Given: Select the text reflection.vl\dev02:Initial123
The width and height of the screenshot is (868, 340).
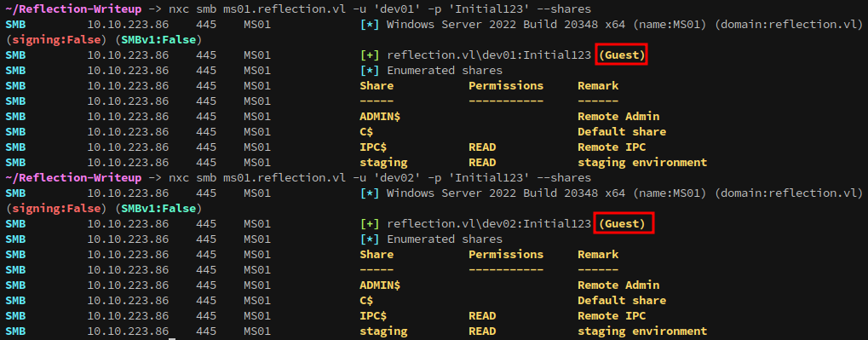Looking at the screenshot, I should [489, 224].
